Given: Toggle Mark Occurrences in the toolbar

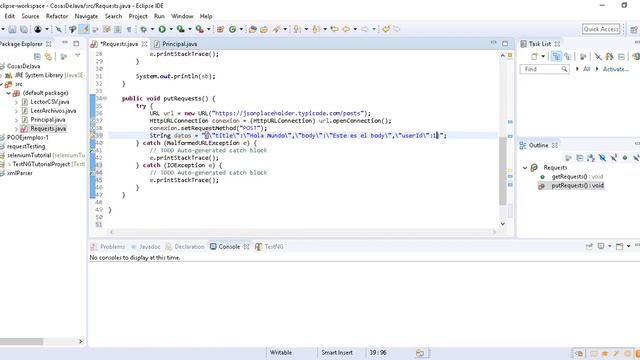Looking at the screenshot, I should (x=84, y=29).
